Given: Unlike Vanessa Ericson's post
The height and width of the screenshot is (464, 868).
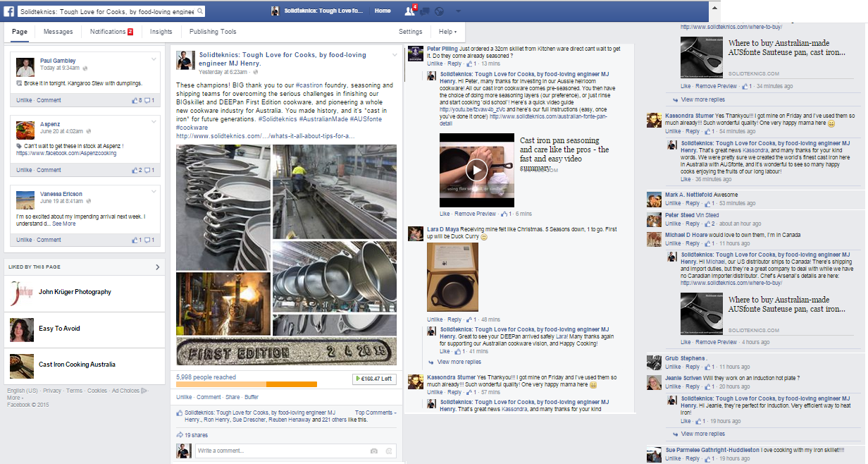Looking at the screenshot, I should pyautogui.click(x=24, y=240).
